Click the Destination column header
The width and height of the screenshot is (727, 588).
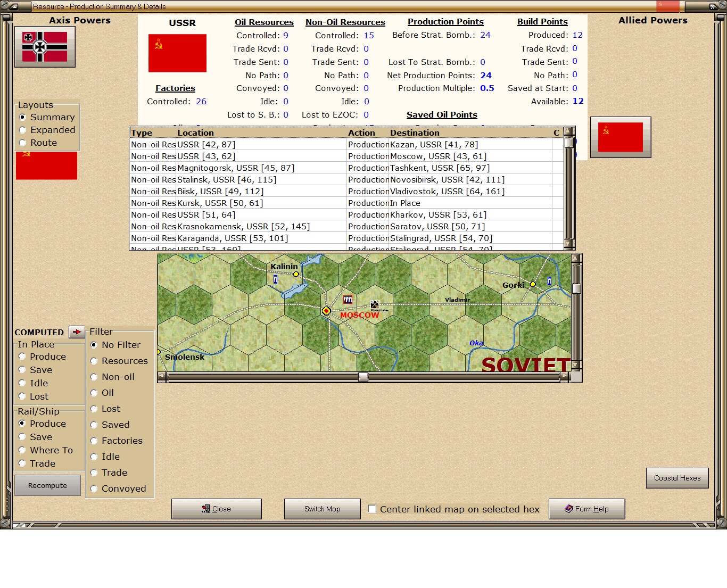[470, 132]
